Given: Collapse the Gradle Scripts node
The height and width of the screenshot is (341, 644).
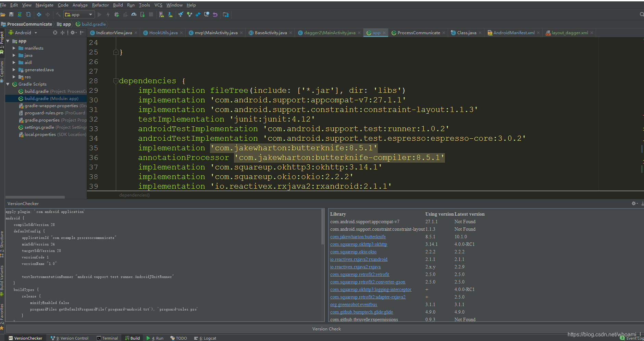Looking at the screenshot, I should point(8,84).
